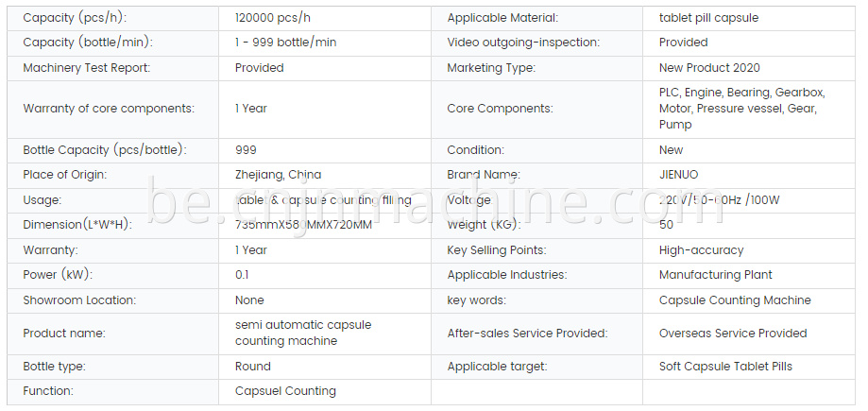
Task: Click the "Soft Capsule Tablet Pills" target value
Action: (x=725, y=367)
